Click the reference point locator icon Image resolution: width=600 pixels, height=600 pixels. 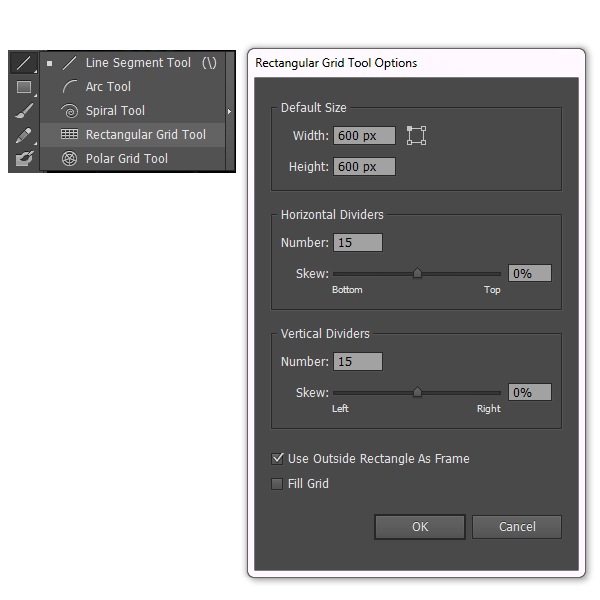tap(416, 135)
